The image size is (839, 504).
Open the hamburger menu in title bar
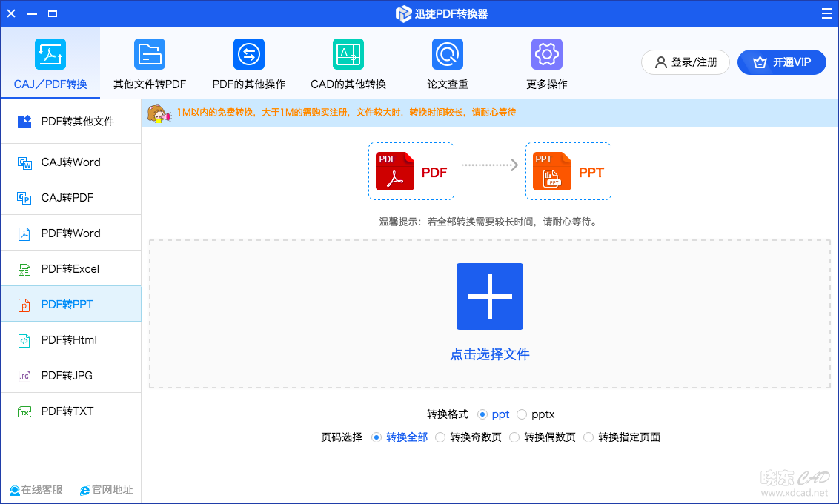click(x=826, y=13)
